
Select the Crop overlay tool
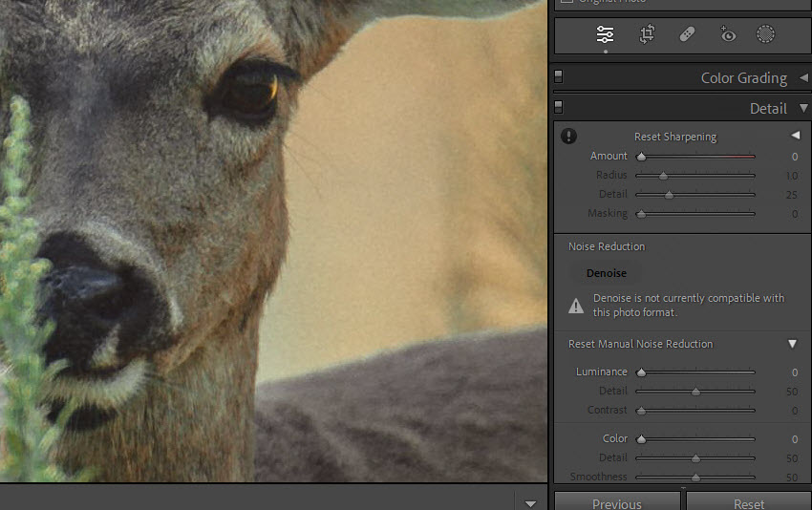click(647, 34)
